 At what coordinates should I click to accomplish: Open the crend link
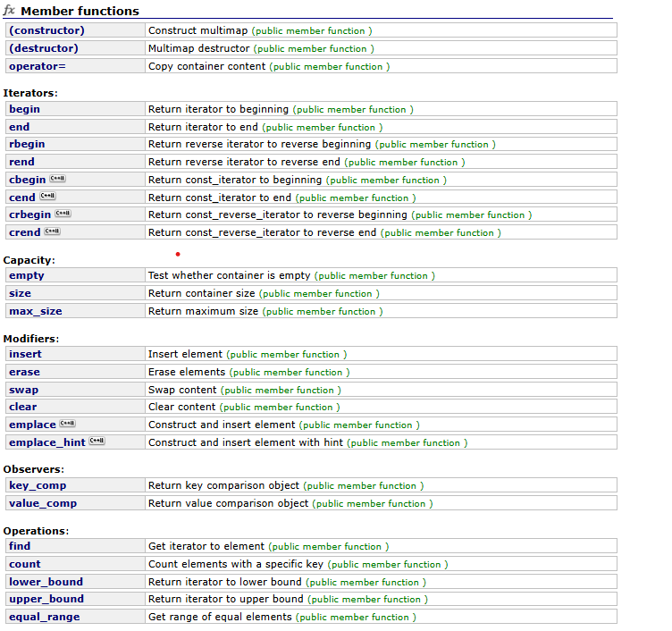pos(25,232)
